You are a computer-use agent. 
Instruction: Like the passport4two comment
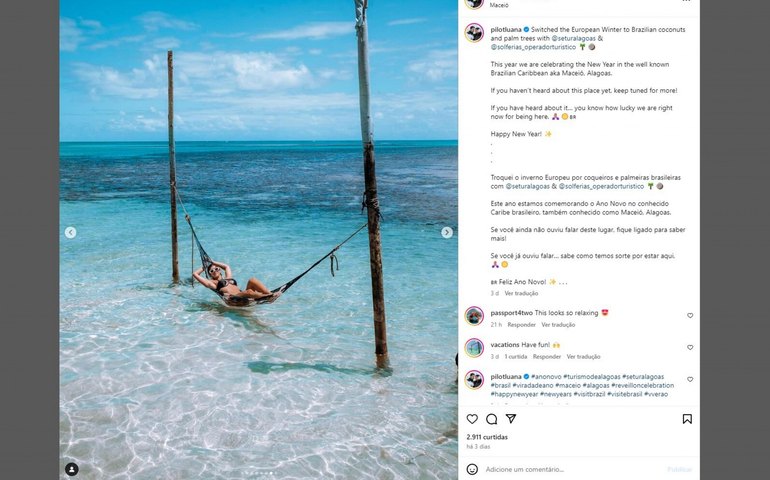(690, 315)
